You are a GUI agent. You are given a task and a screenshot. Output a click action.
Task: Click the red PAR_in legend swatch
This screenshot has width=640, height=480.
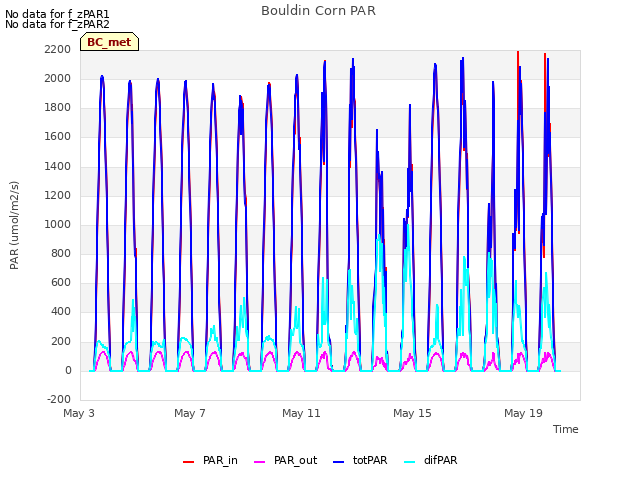click(x=188, y=462)
